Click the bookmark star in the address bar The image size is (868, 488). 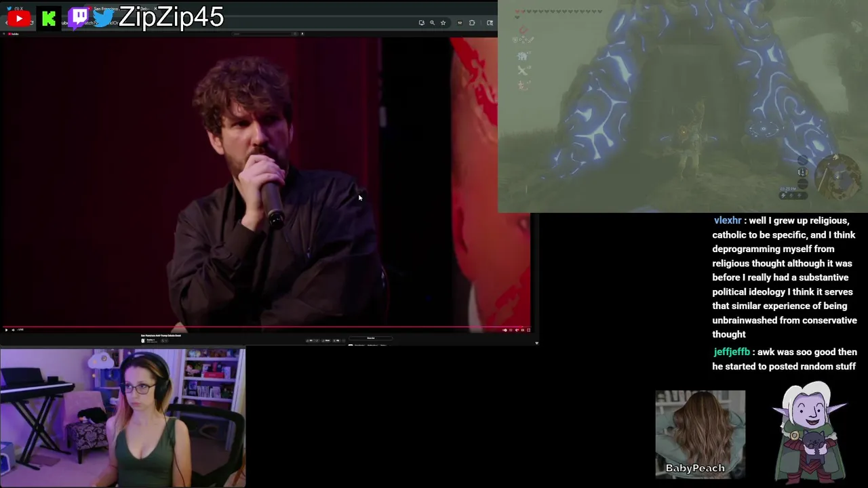pos(443,22)
